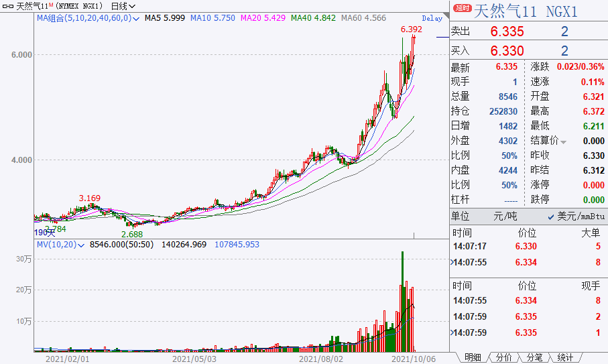Screen dimensions: 608x364
Task: Click the 107845.953 volume MA value
Action: (237, 245)
